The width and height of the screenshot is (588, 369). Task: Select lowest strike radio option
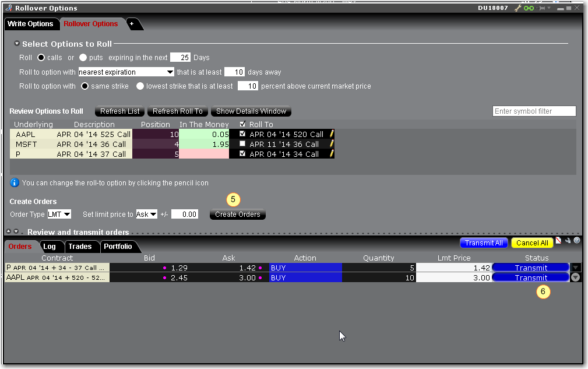[x=140, y=86]
